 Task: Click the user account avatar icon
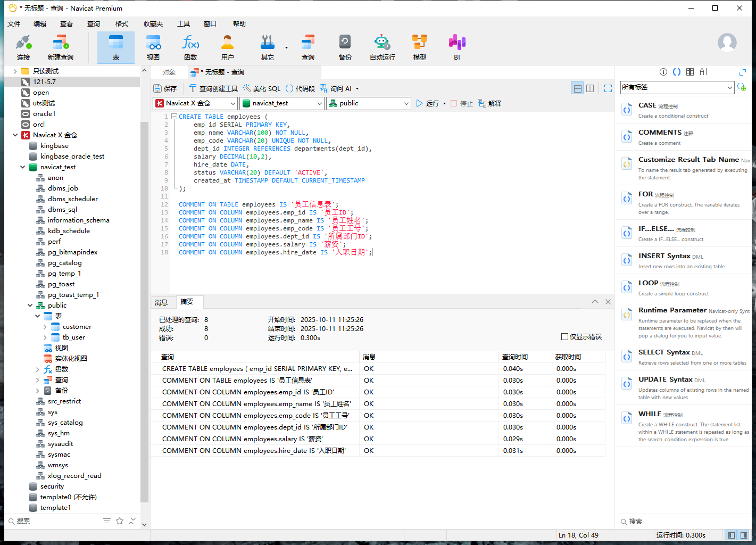pyautogui.click(x=727, y=43)
